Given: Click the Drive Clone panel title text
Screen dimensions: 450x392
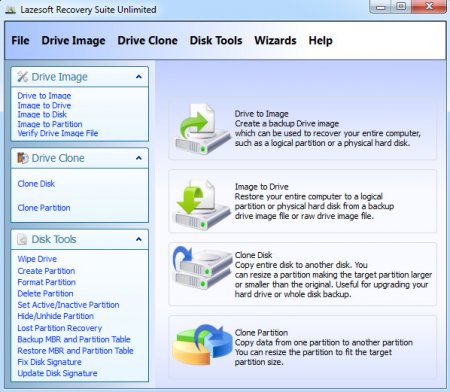Looking at the screenshot, I should click(x=58, y=158).
